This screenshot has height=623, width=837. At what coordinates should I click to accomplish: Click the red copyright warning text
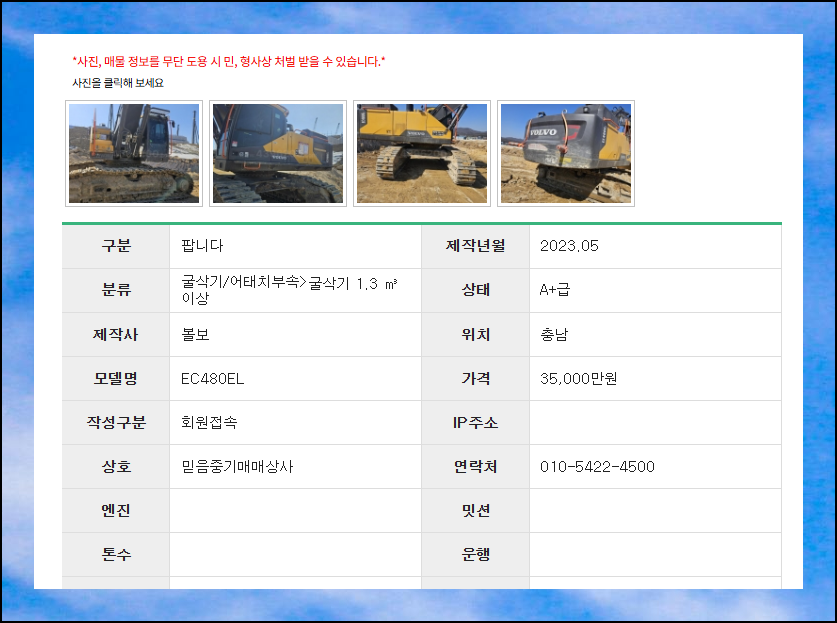pyautogui.click(x=229, y=61)
